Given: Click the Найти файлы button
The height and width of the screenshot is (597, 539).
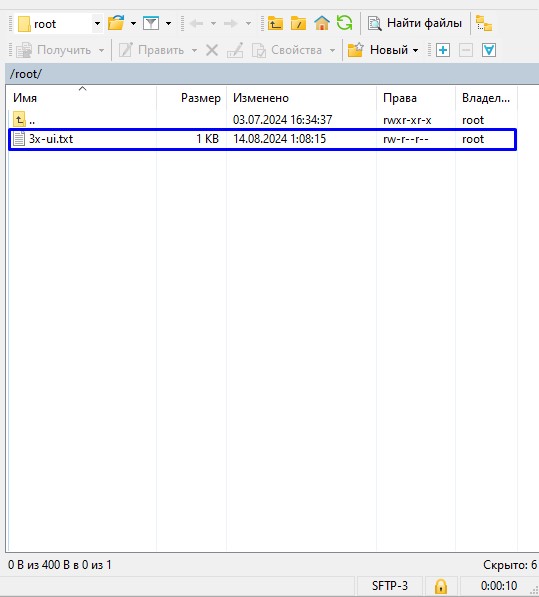Looking at the screenshot, I should 415,23.
